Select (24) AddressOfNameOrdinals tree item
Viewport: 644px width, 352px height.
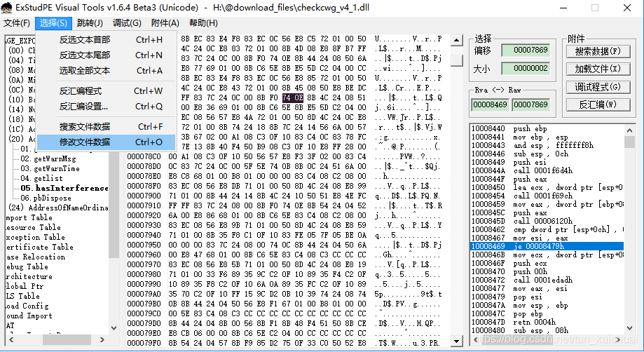[x=58, y=208]
